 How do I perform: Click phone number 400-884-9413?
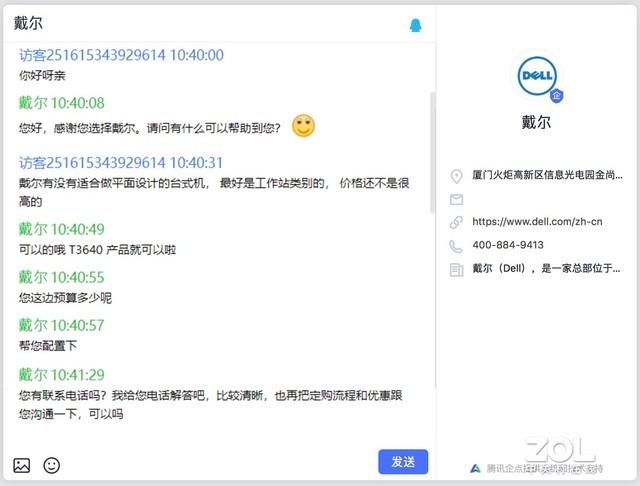508,245
